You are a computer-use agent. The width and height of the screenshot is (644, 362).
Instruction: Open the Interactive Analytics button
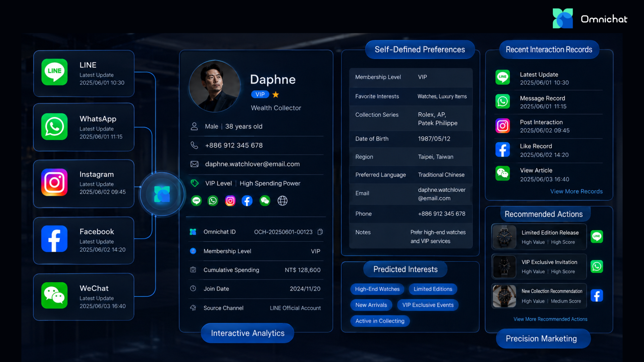pyautogui.click(x=248, y=333)
